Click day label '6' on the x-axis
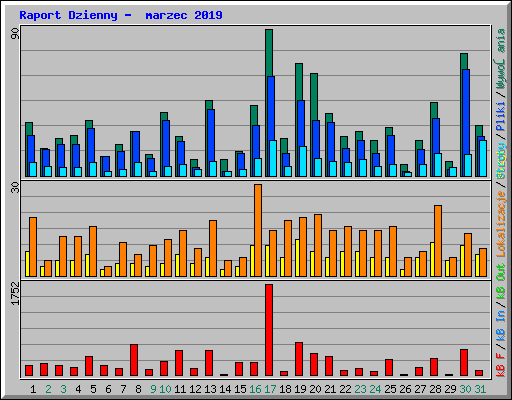Viewport: 512px width, 400px height. pos(108,389)
